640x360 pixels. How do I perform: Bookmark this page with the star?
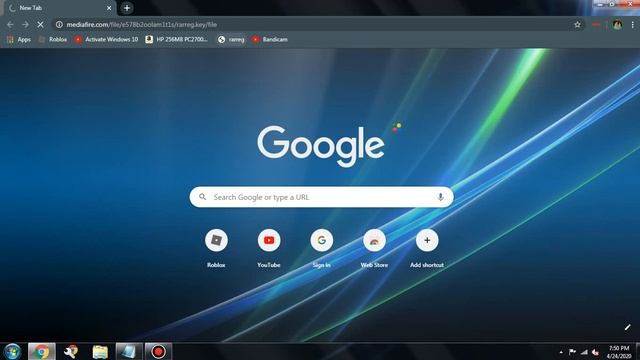pyautogui.click(x=577, y=24)
